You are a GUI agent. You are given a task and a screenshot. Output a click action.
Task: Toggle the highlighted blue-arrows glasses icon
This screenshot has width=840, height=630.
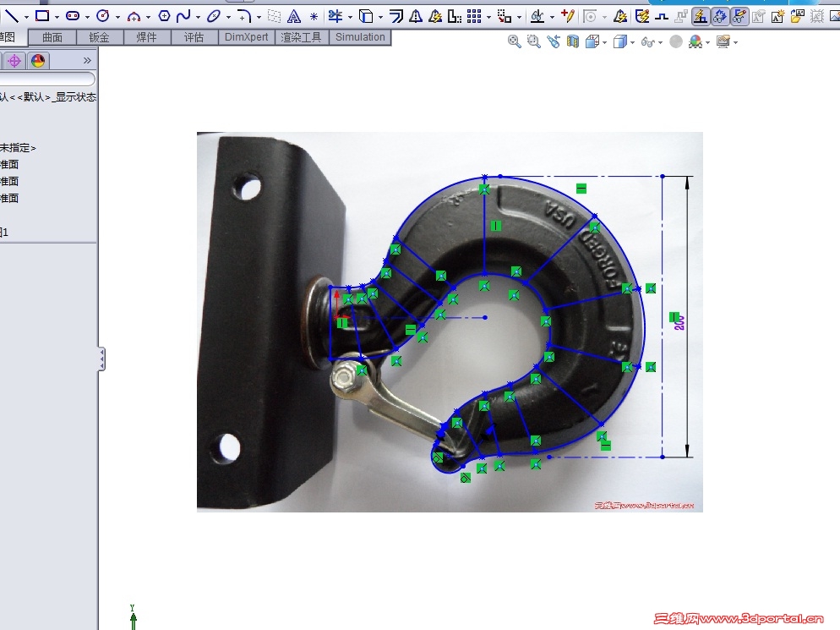(720, 17)
